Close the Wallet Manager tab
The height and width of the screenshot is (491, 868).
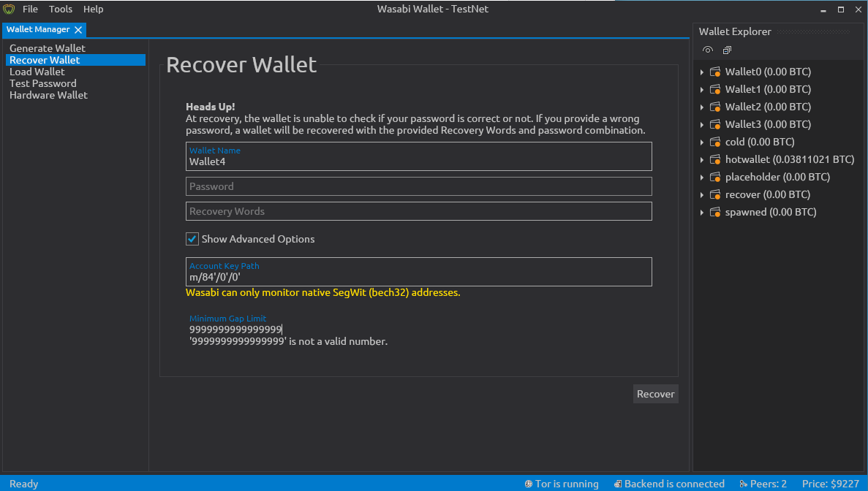[x=78, y=30]
